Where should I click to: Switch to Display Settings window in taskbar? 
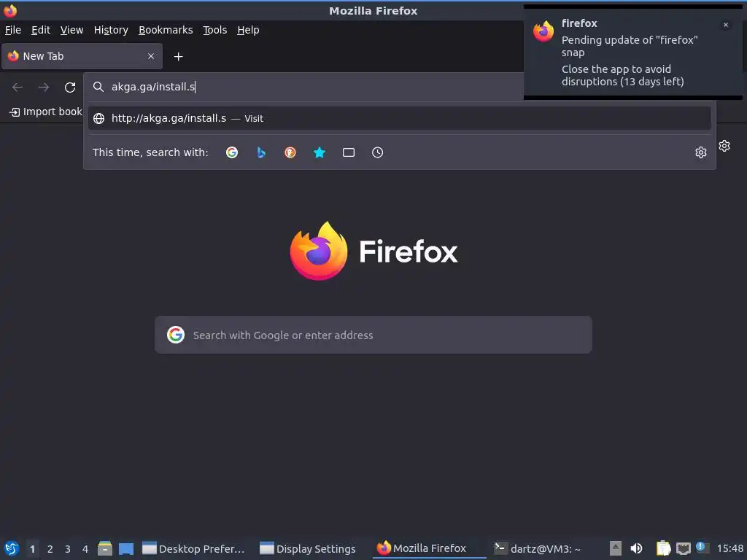click(x=308, y=548)
